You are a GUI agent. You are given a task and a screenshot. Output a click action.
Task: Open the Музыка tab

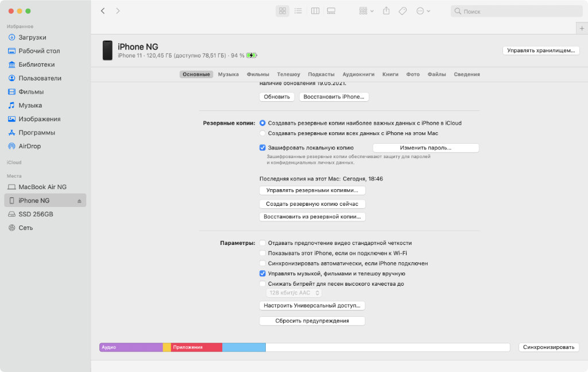228,74
